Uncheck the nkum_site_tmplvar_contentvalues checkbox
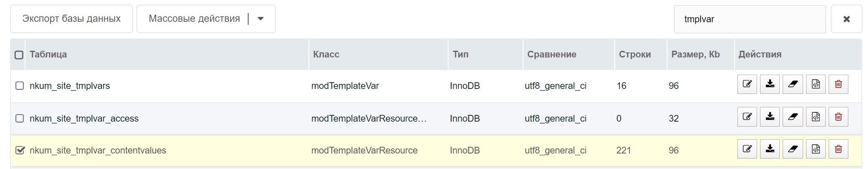Viewport: 868px width, 169px height. 20,150
